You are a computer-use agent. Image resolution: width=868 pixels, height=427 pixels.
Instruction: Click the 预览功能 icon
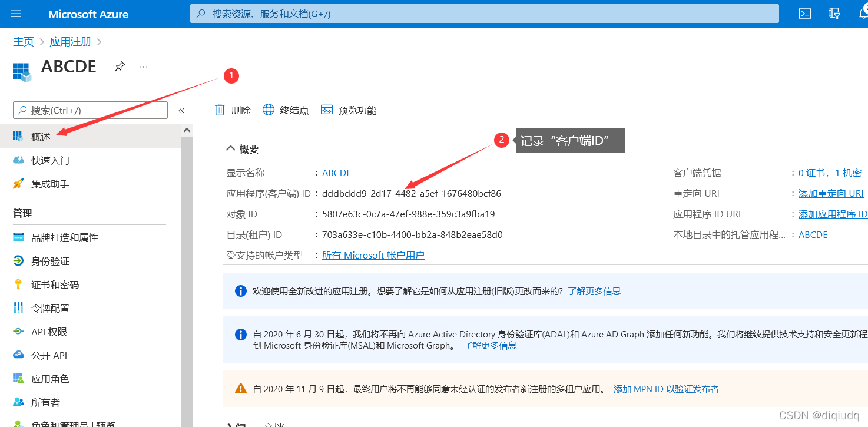(x=327, y=110)
